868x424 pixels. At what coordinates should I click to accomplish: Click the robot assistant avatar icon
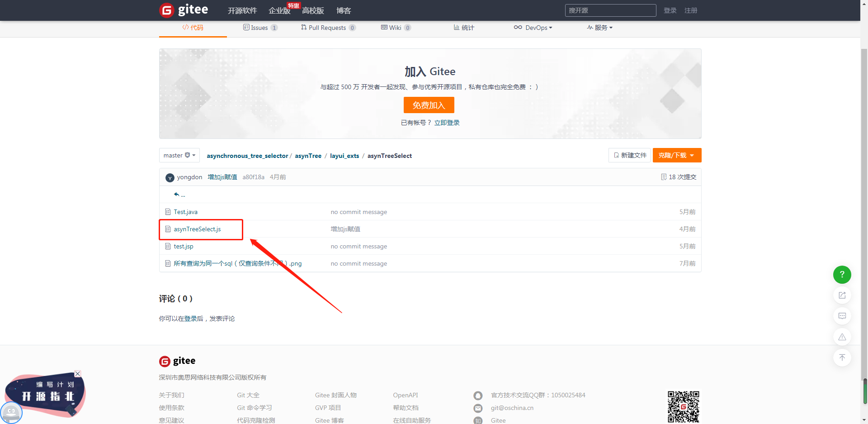[x=11, y=412]
